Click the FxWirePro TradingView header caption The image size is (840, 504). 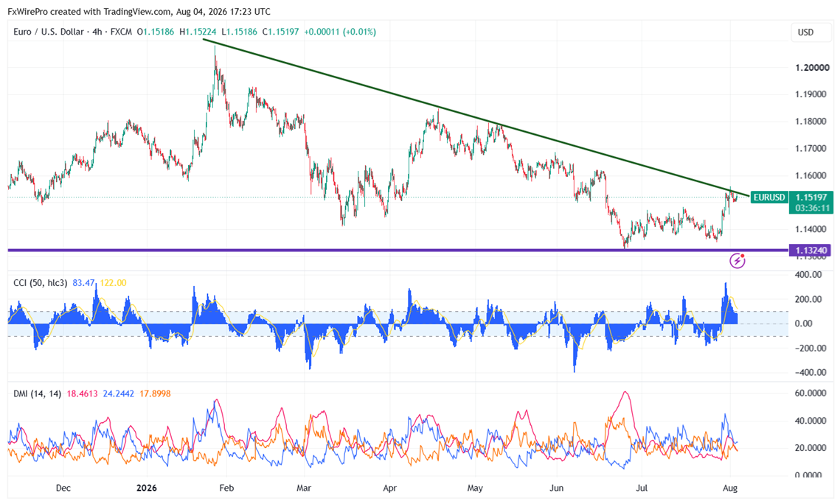click(139, 11)
